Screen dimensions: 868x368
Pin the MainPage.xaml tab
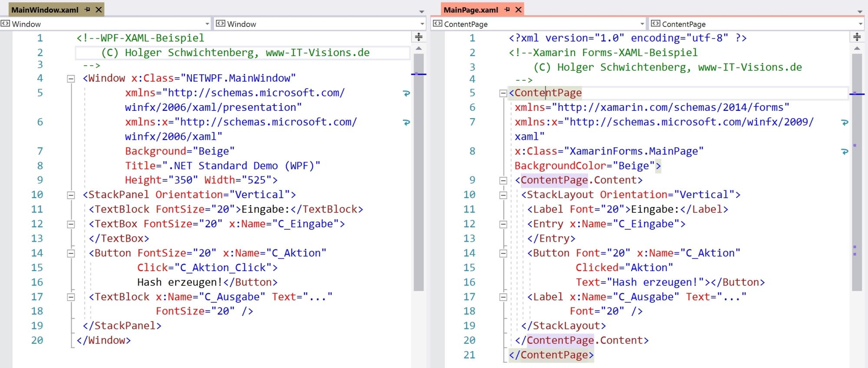[x=507, y=10]
